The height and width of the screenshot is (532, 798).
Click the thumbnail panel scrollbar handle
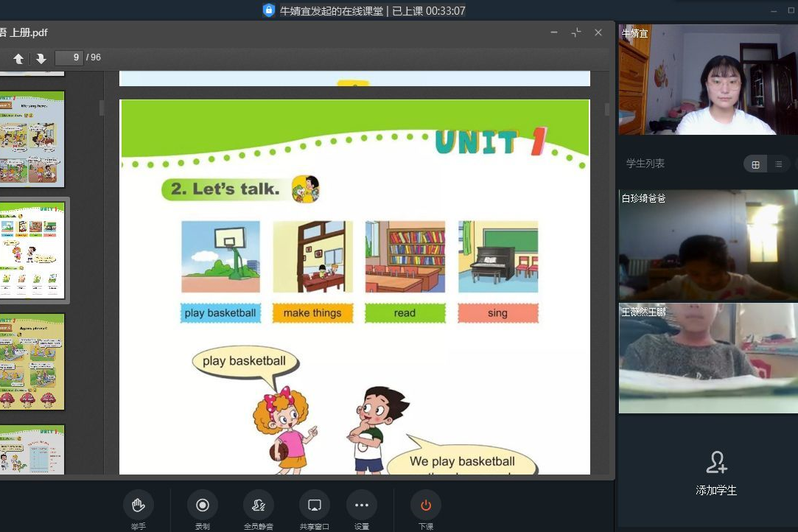point(102,108)
